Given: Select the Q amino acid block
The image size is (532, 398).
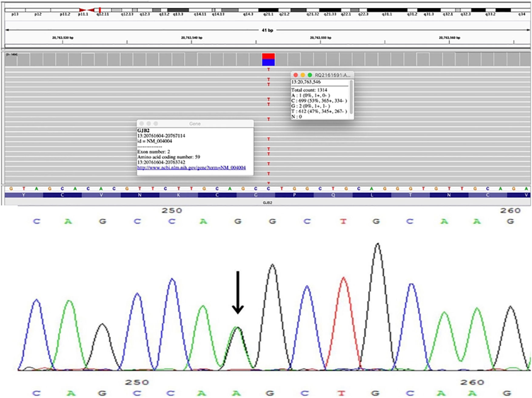Looking at the screenshot, I should tap(333, 195).
